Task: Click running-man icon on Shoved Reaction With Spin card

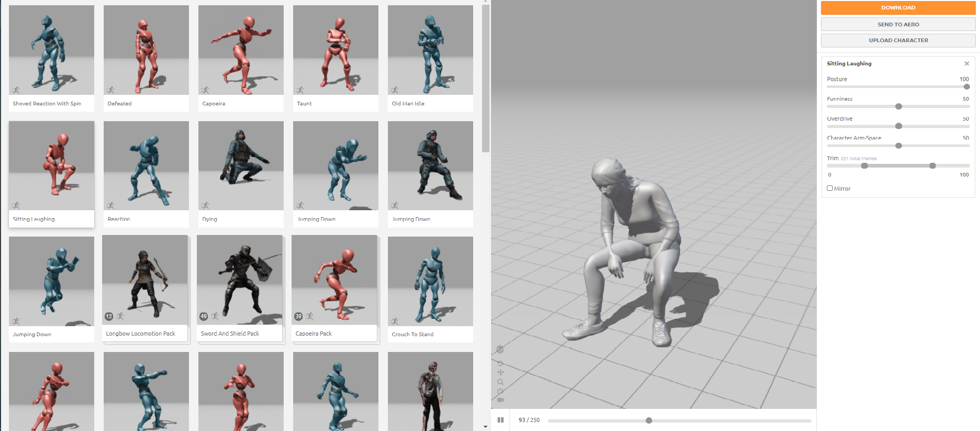Action: pyautogui.click(x=16, y=90)
